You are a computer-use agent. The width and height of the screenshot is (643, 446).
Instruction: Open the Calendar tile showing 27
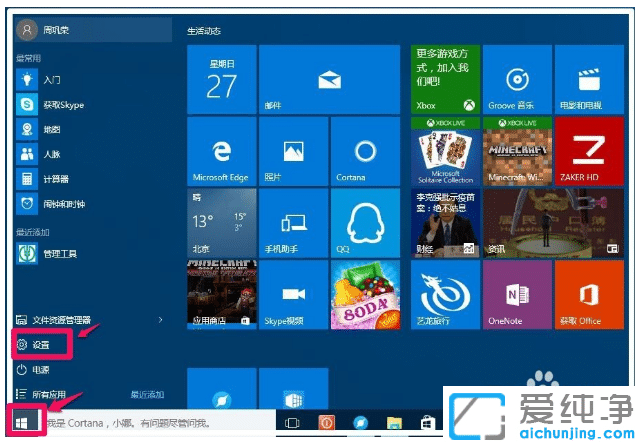pos(222,80)
